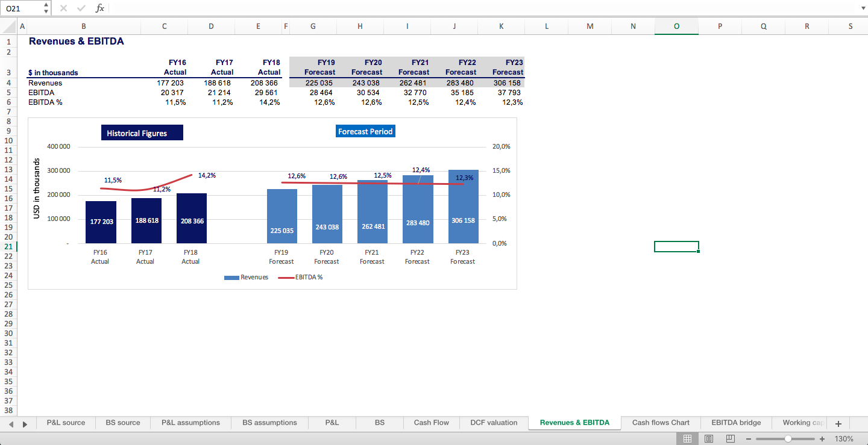Switch to the DCF valuation tab
Viewport: 868px width, 445px height.
tap(493, 423)
